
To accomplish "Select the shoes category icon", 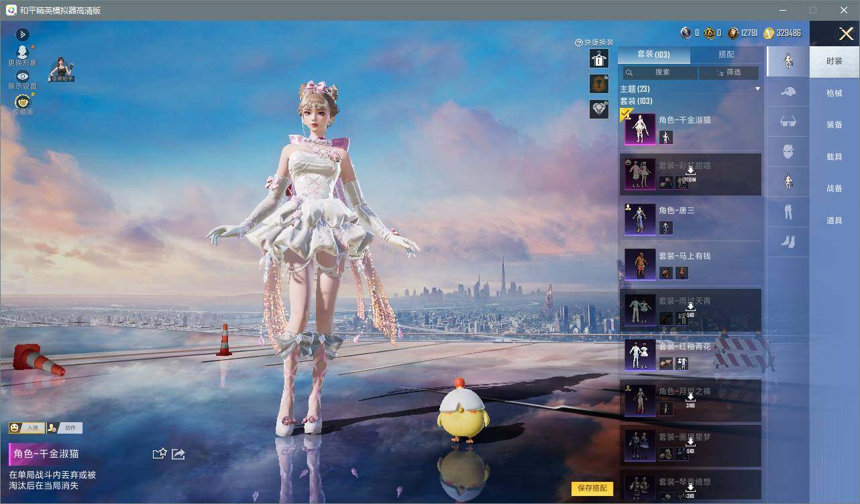I will click(788, 242).
